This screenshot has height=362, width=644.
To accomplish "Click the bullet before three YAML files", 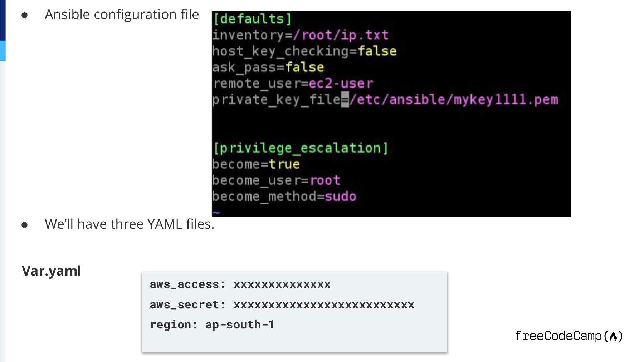I will (x=25, y=225).
